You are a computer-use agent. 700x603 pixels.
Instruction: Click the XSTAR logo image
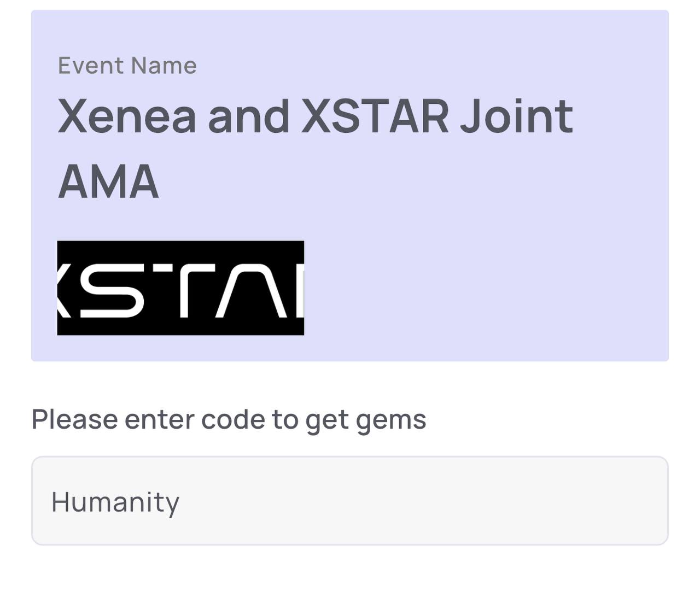(x=180, y=288)
